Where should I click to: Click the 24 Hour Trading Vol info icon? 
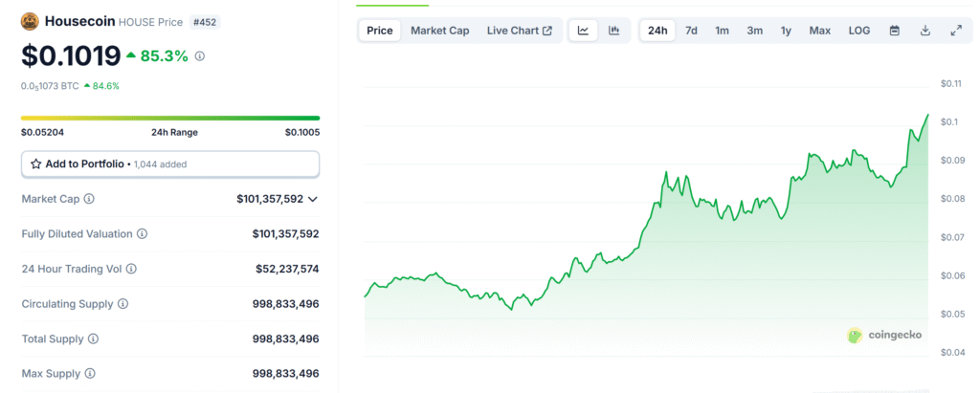[131, 270]
